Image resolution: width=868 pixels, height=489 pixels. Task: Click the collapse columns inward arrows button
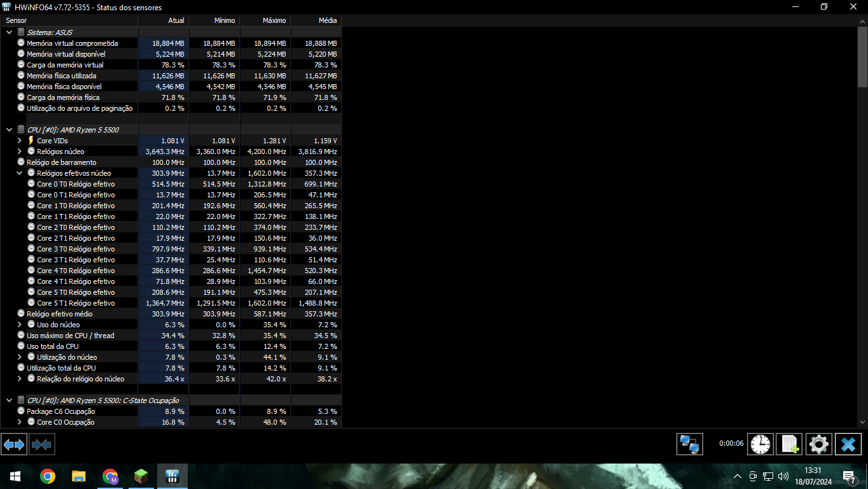[41, 444]
